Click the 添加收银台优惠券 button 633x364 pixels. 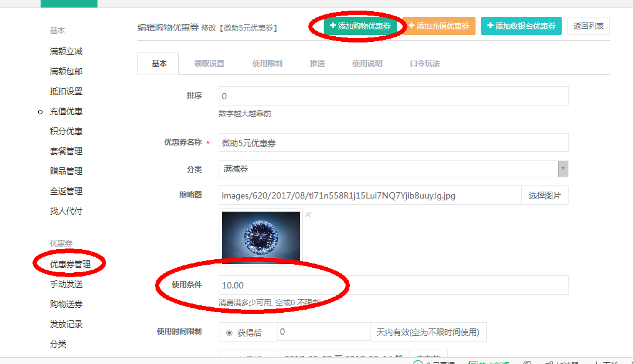coord(521,26)
